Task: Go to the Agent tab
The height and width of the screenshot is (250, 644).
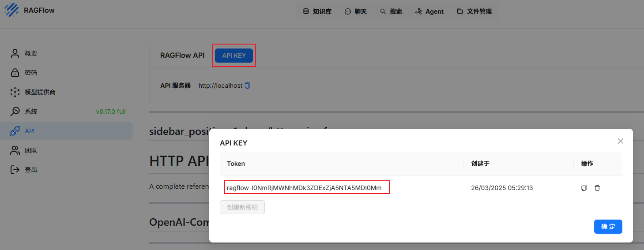Action: point(429,11)
